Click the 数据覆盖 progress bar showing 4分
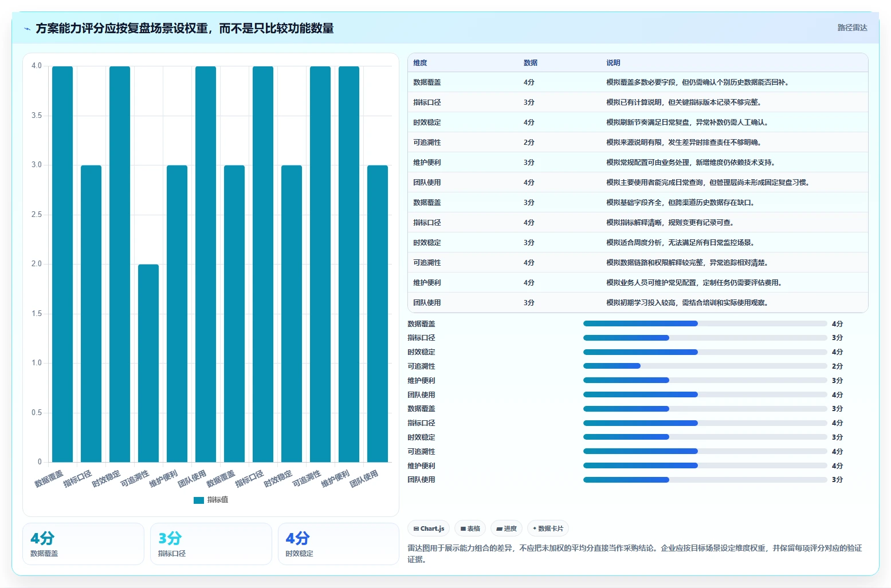891x588 pixels. [705, 323]
